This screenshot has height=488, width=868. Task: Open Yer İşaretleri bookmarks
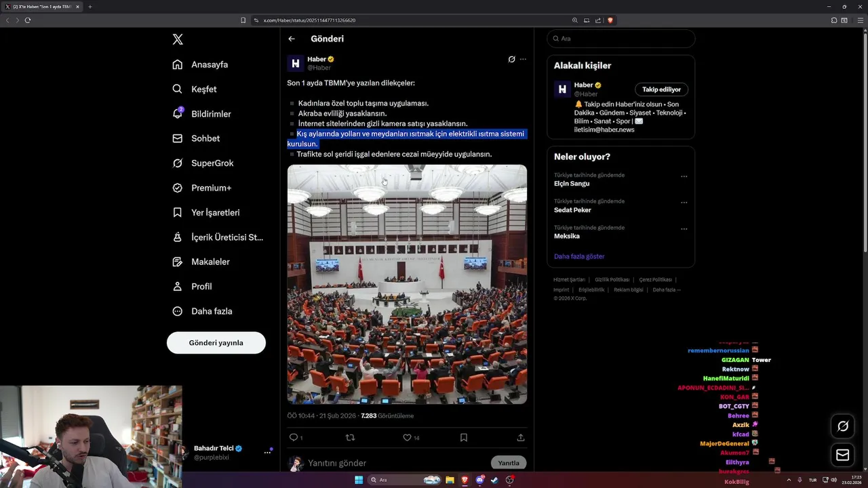206,212
